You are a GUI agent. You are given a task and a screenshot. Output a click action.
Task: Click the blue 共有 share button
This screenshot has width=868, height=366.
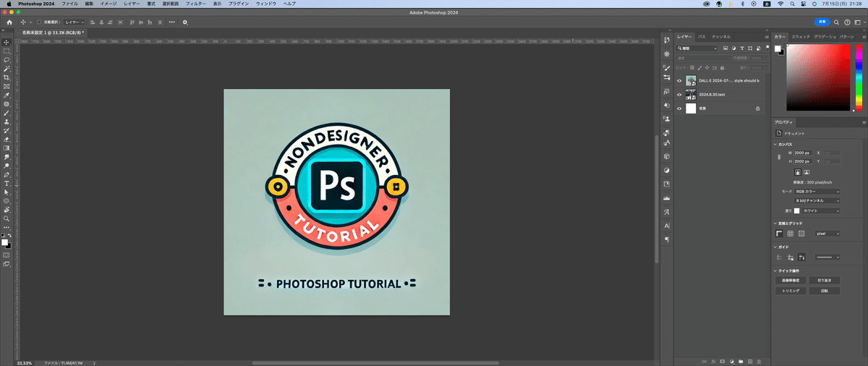tap(821, 22)
